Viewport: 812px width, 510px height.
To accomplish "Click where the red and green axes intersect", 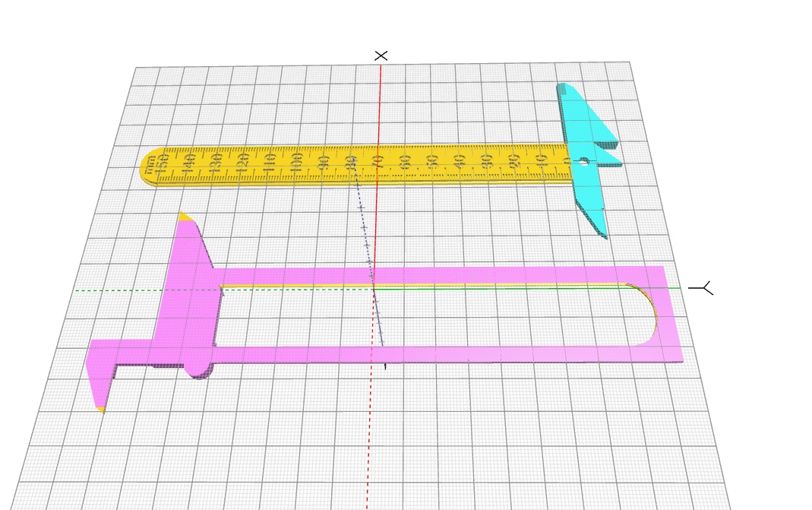I will [372, 290].
